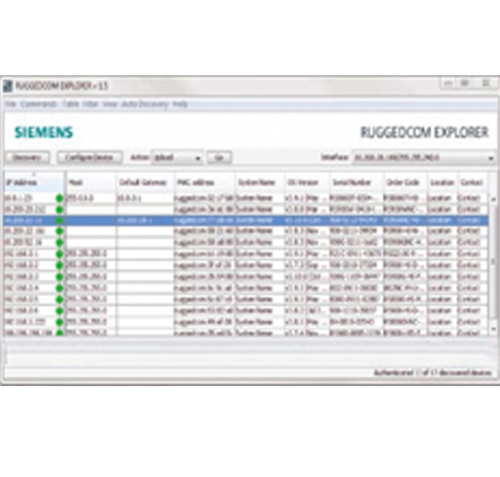Viewport: 500px width, 477px height.
Task: Select the device row 192.168.0.4
Action: tap(246, 288)
